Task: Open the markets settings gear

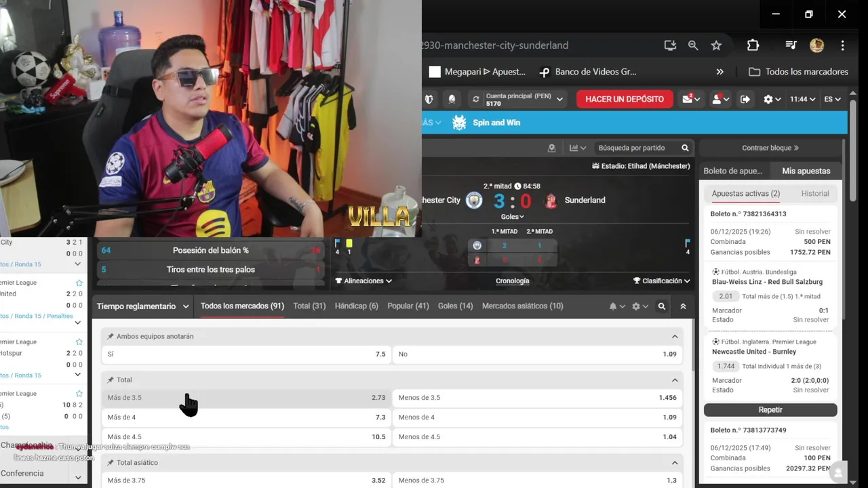Action: coord(639,306)
